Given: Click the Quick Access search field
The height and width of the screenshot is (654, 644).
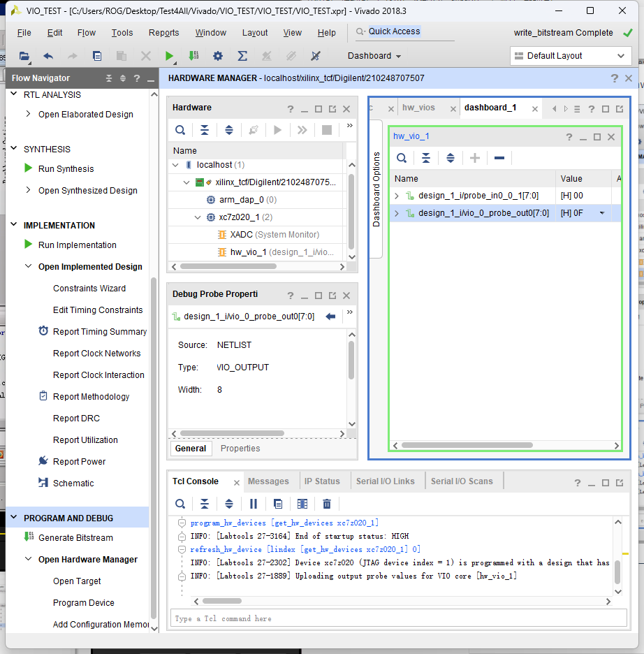Looking at the screenshot, I should click(404, 31).
